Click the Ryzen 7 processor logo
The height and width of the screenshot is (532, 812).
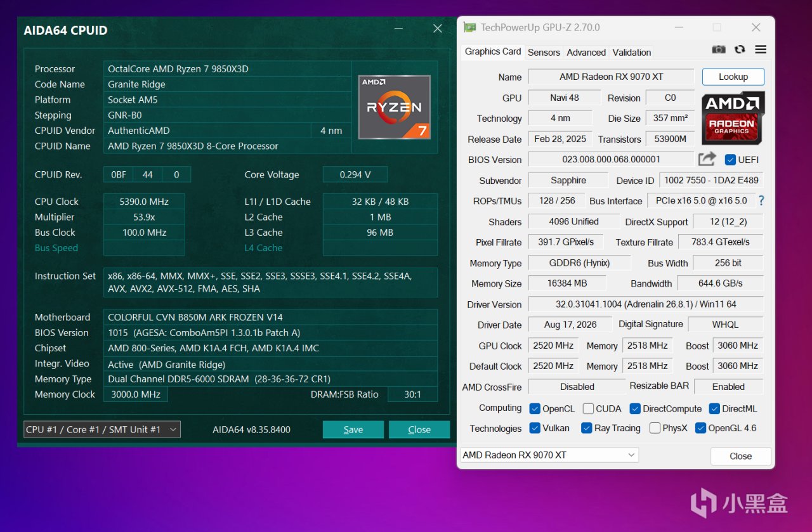coord(395,107)
